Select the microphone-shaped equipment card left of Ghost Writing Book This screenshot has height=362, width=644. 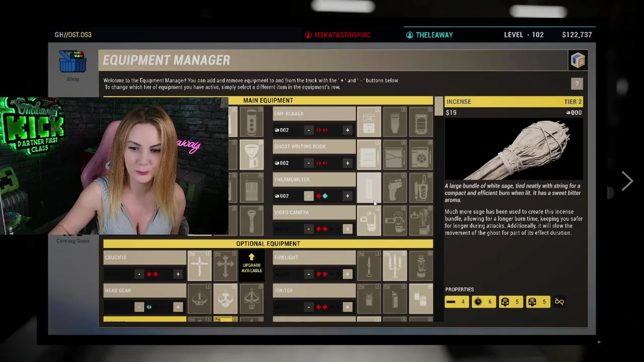click(252, 154)
